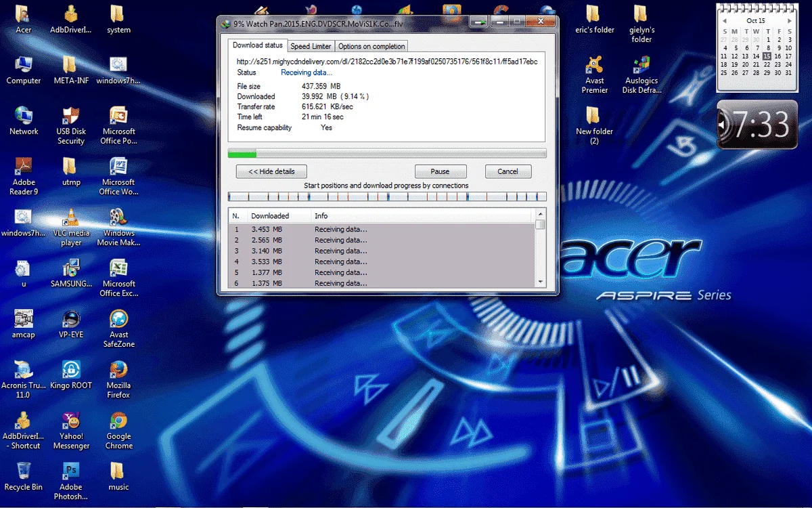
Task: Click the 437.359 MB file size value
Action: pyautogui.click(x=321, y=86)
